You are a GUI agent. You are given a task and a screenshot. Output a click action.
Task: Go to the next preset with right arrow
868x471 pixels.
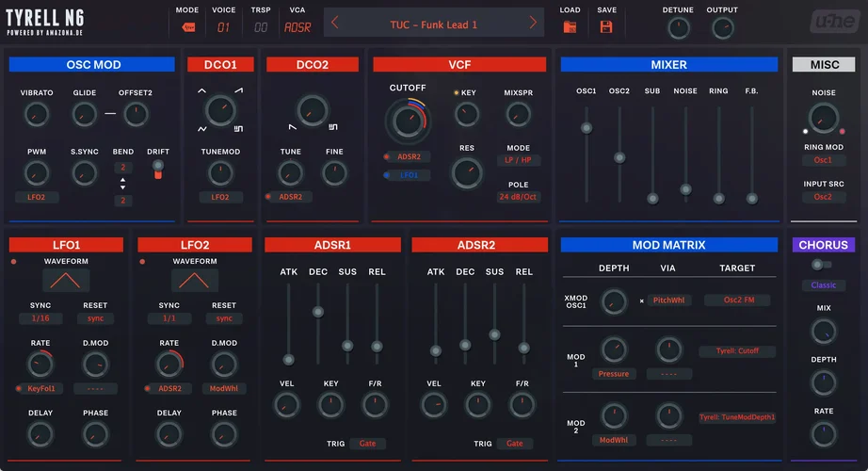533,24
